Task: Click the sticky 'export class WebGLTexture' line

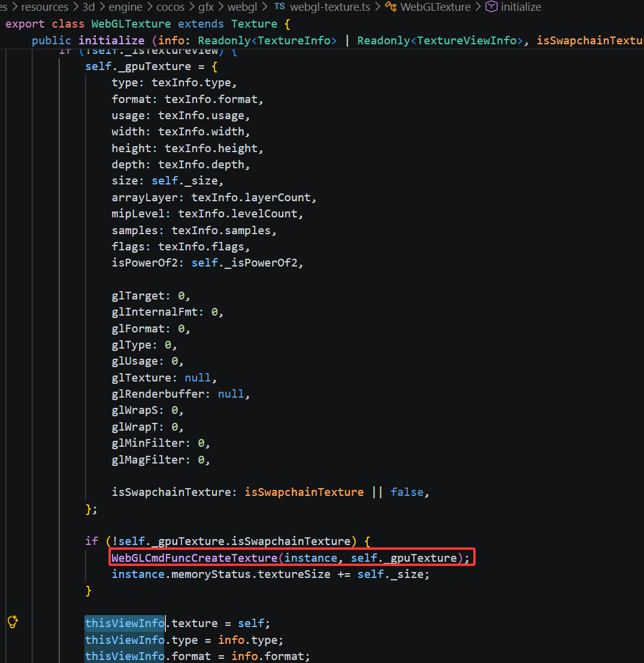Action: click(x=147, y=24)
